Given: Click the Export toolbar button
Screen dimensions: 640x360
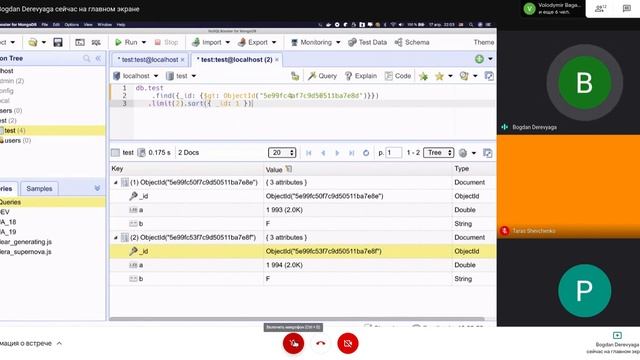Looking at the screenshot, I should click(x=253, y=42).
